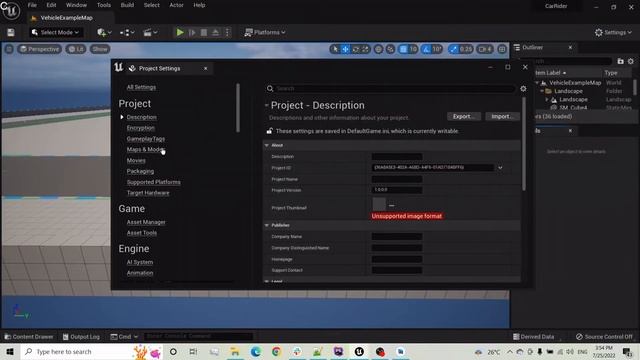The width and height of the screenshot is (640, 360).
Task: Activate the Rotate gizmo tool
Action: pos(356,49)
